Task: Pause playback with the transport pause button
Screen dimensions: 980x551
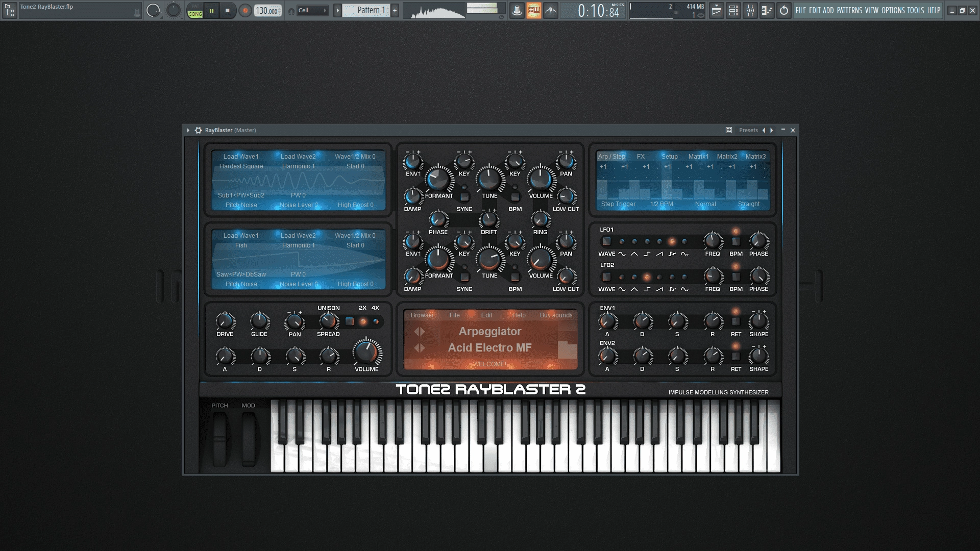Action: pyautogui.click(x=211, y=10)
